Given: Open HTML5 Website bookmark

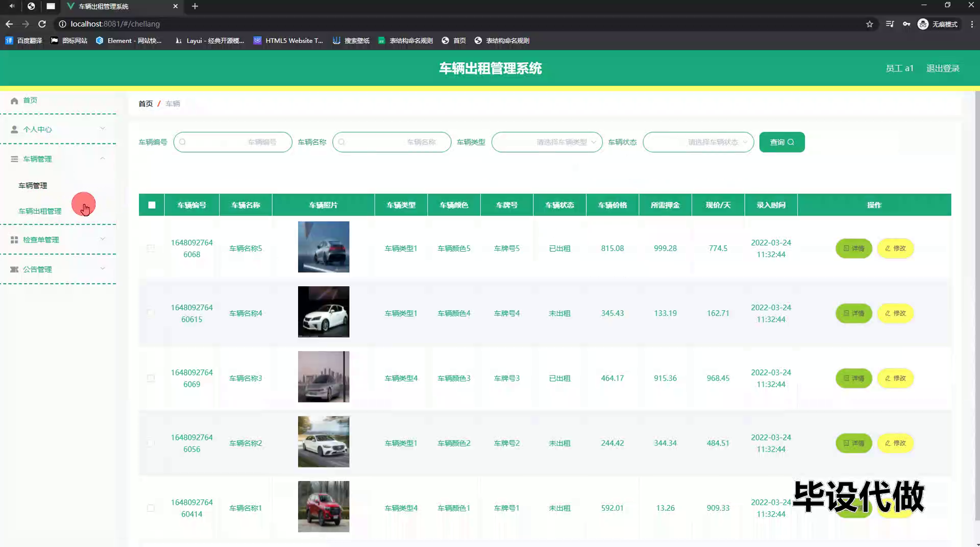Looking at the screenshot, I should point(288,40).
